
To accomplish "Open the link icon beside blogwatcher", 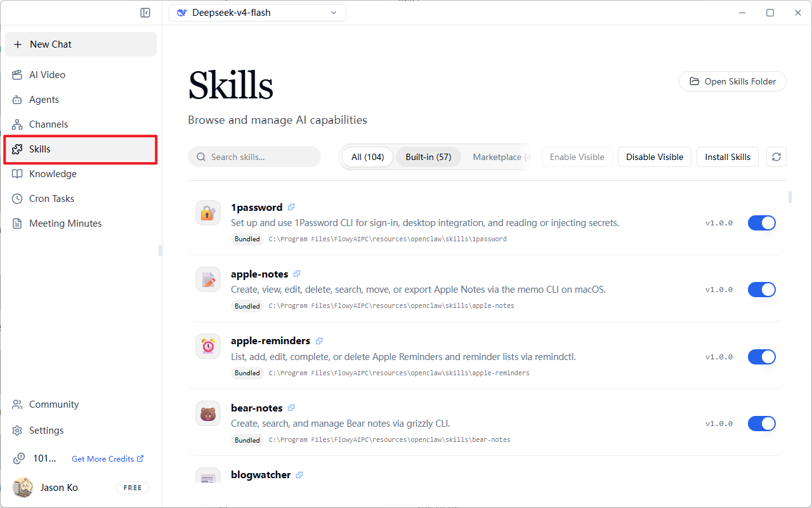I will [x=299, y=475].
